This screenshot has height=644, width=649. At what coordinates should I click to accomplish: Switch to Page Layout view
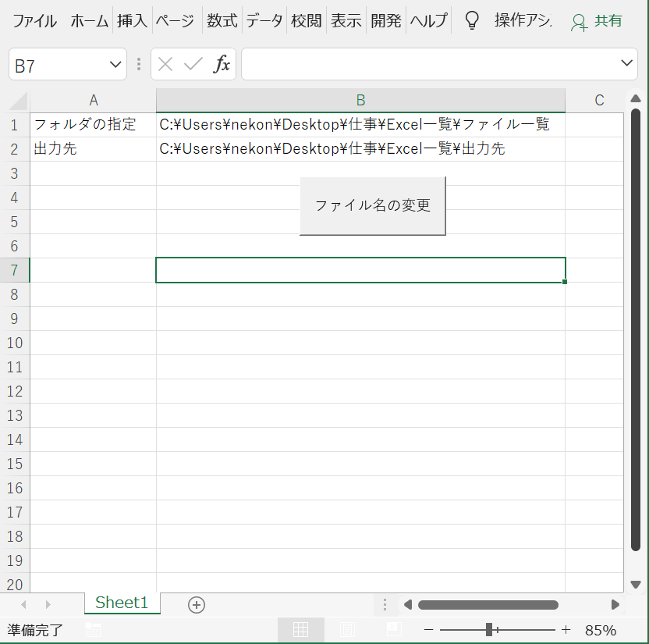point(347,630)
